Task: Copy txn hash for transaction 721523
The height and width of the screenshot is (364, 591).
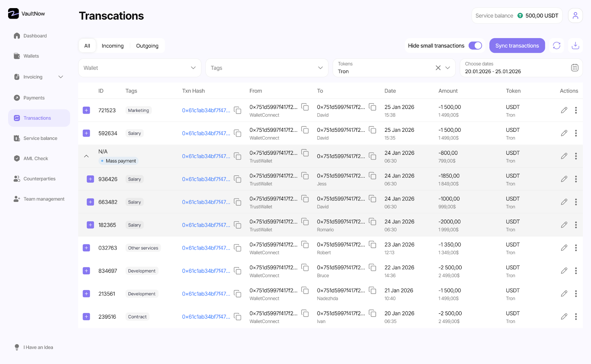Action: click(238, 110)
